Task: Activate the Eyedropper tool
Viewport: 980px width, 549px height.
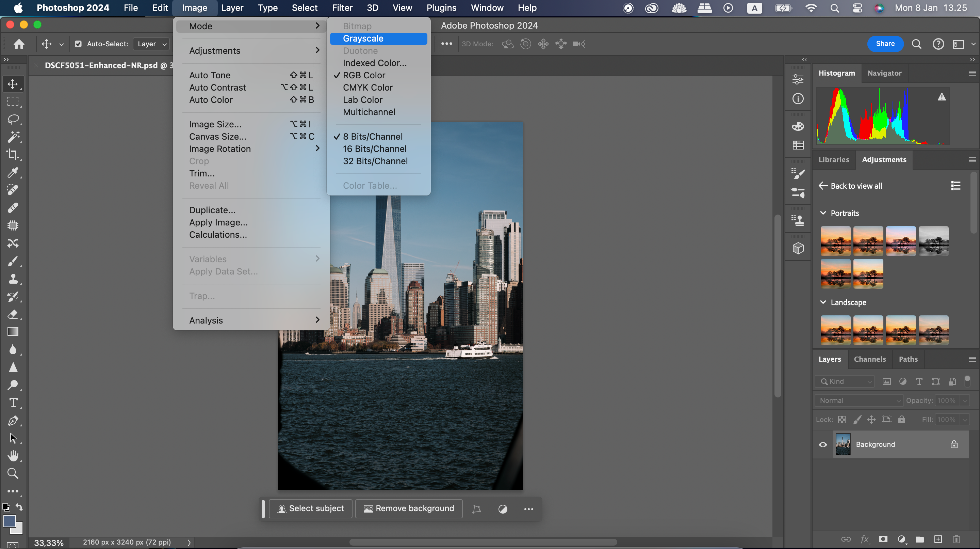Action: tap(13, 172)
